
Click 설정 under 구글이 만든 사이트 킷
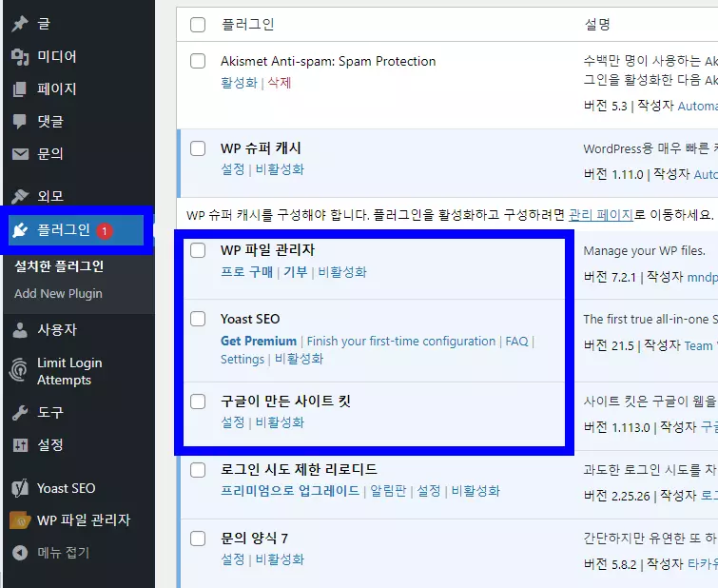coord(233,422)
